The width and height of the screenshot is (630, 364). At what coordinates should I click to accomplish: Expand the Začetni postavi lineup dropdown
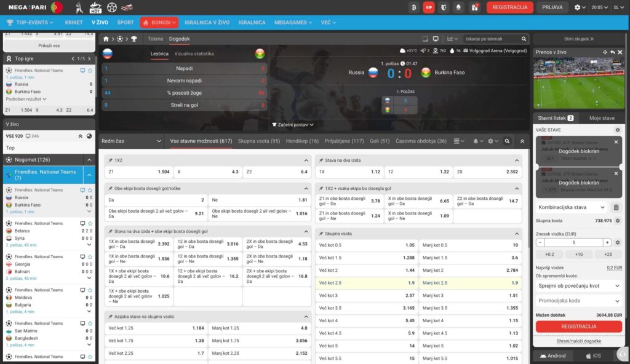point(293,125)
